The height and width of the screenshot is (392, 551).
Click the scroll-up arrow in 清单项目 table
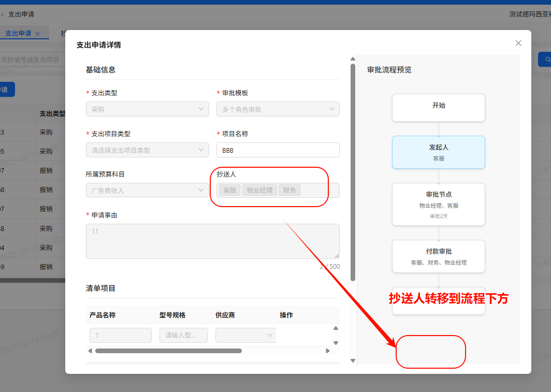335,328
